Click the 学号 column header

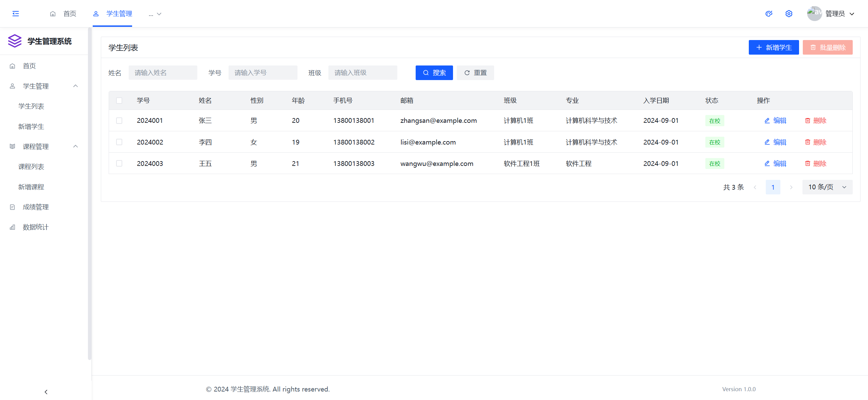[143, 100]
